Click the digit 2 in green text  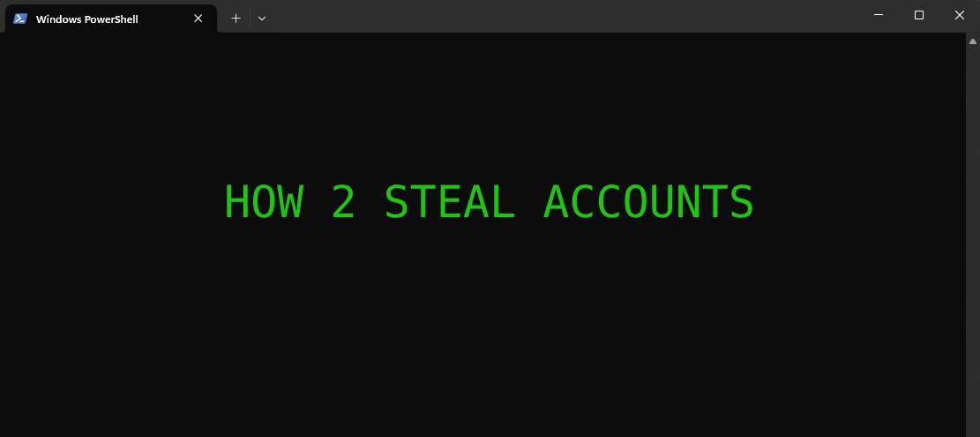343,202
